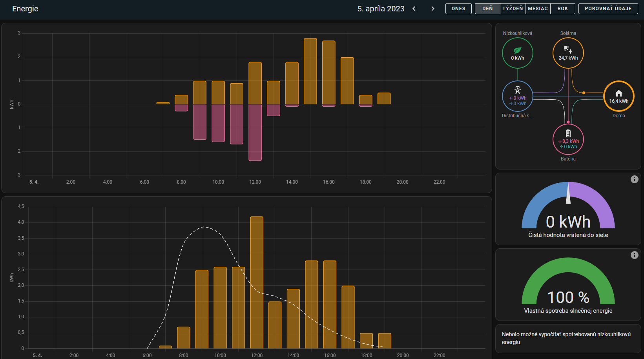Click the date label 5. apríla 2023
The image size is (644, 359).
(x=381, y=9)
